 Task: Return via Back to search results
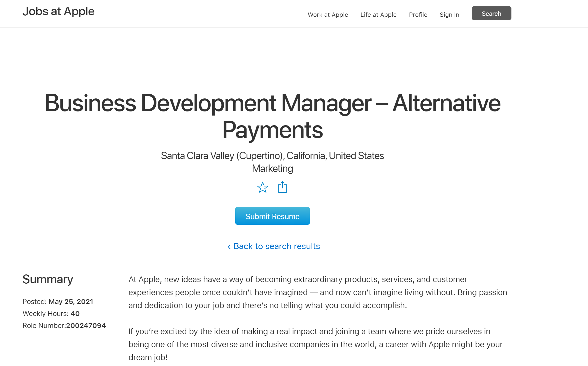[x=274, y=246]
